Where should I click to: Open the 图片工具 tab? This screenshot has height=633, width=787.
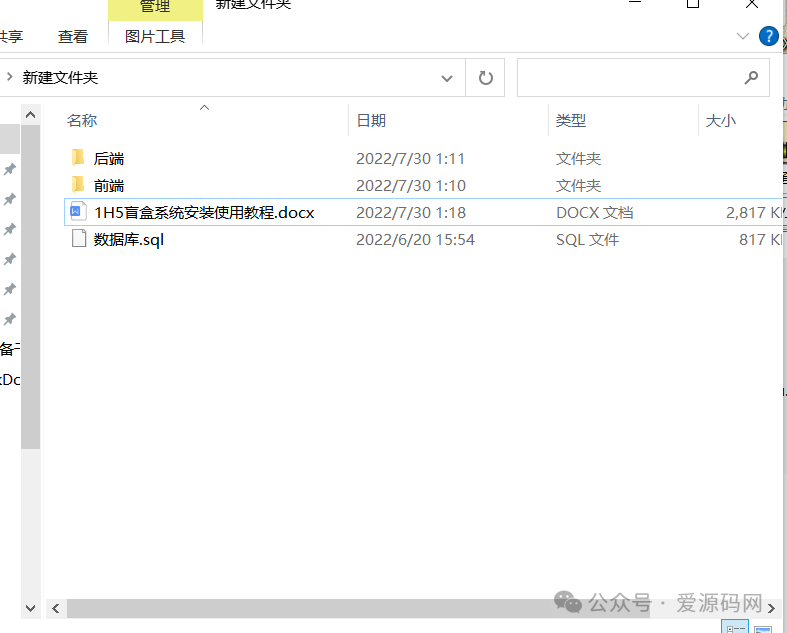(x=155, y=37)
